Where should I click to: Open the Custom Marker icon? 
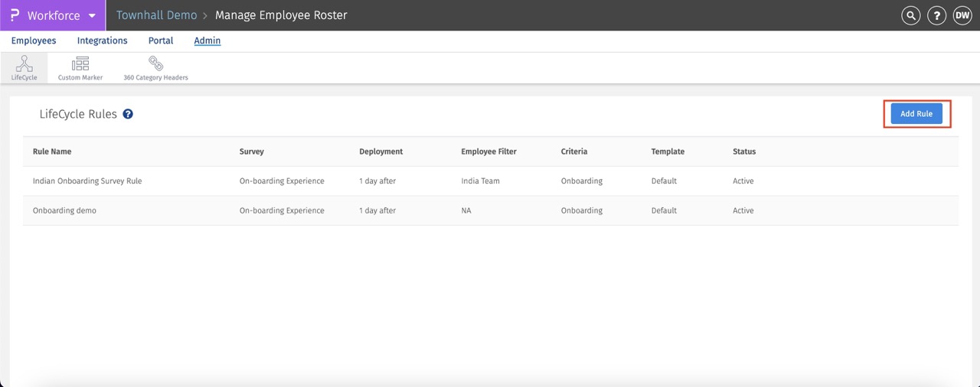(x=80, y=68)
